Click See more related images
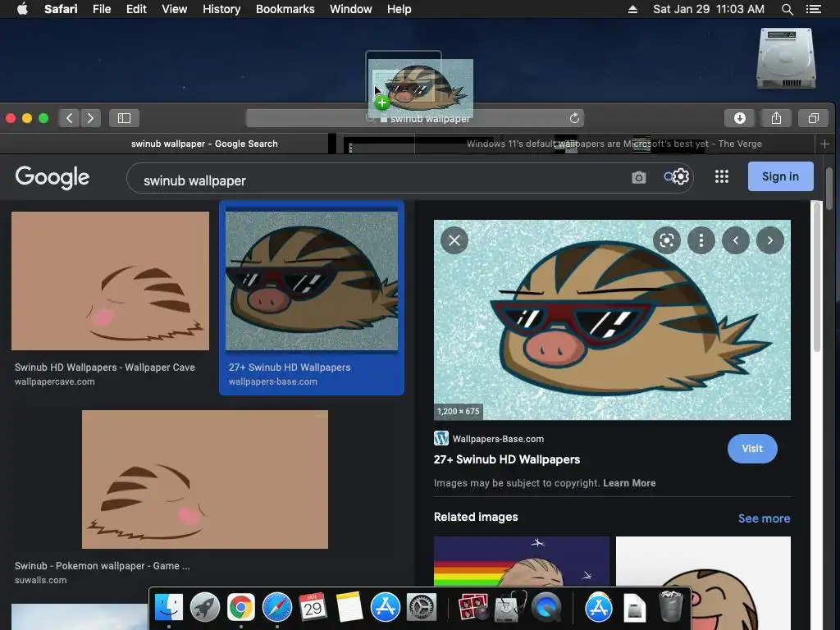The width and height of the screenshot is (840, 630). pos(764,518)
